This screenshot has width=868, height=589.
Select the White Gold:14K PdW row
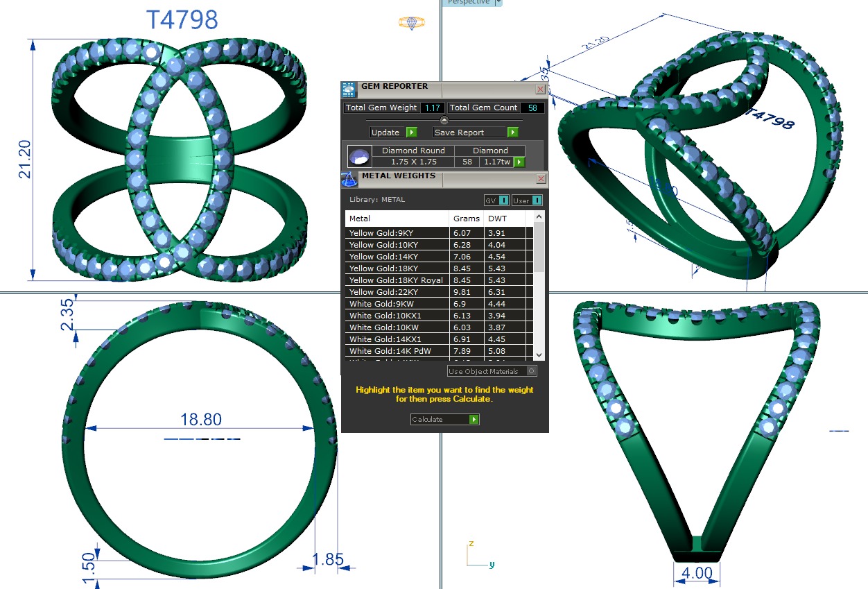397,351
